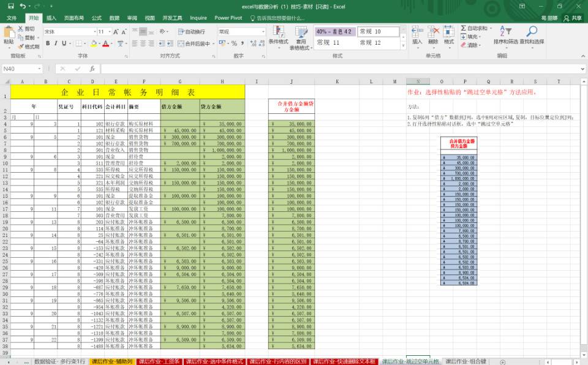Open the File (文件) tab
Screen dimensions: 588x365
click(12, 18)
